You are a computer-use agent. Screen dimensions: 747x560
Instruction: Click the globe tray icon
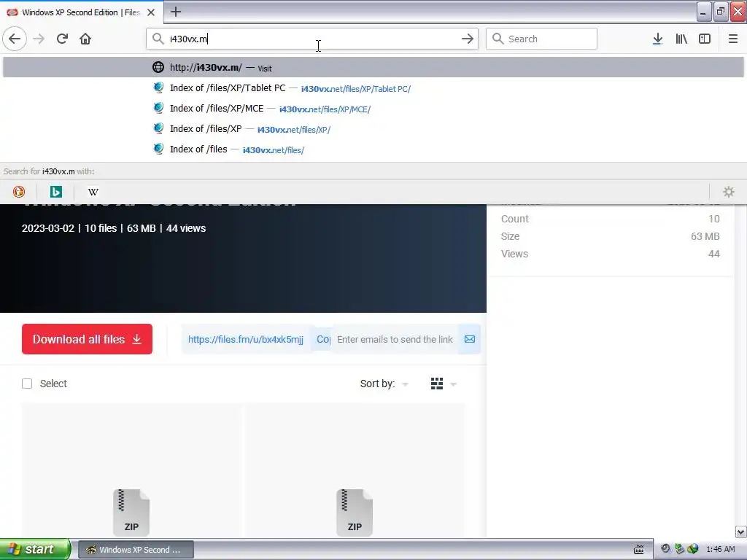[x=693, y=549]
